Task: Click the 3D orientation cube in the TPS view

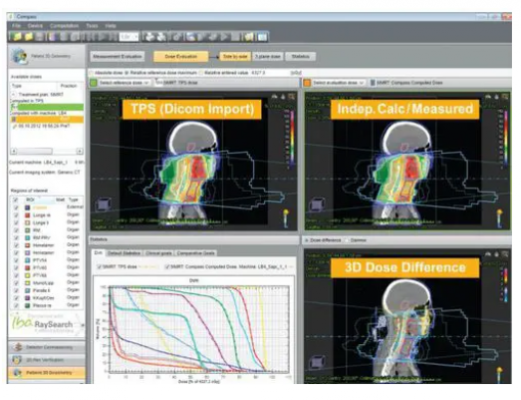Action: [x=103, y=204]
